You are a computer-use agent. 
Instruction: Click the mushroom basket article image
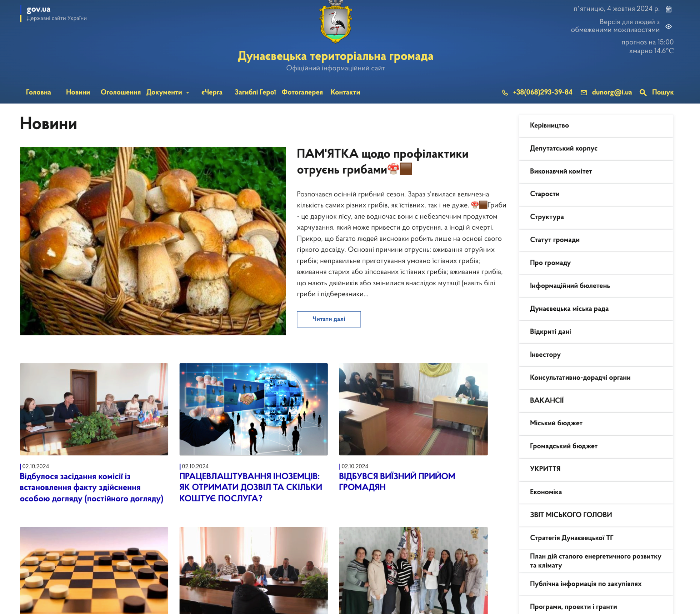click(153, 240)
